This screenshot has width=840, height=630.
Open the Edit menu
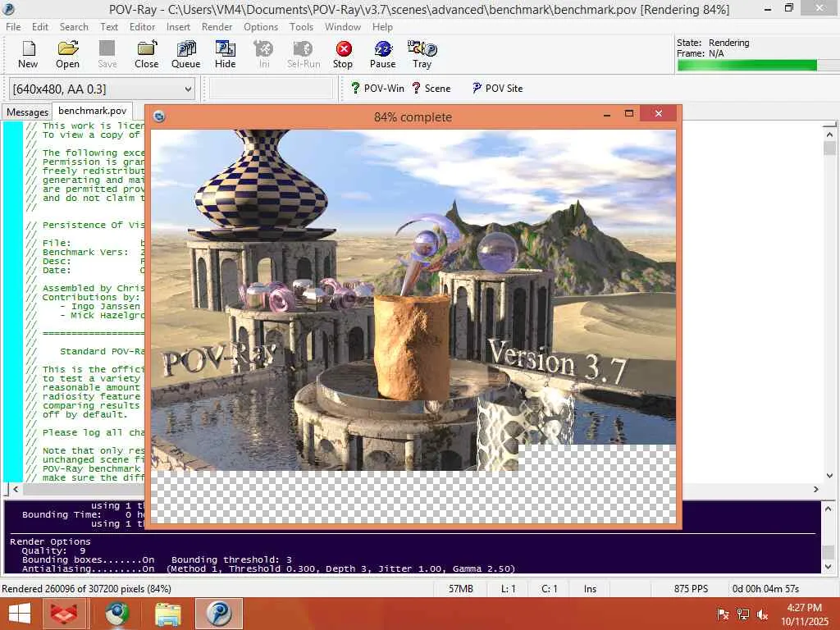pyautogui.click(x=40, y=27)
